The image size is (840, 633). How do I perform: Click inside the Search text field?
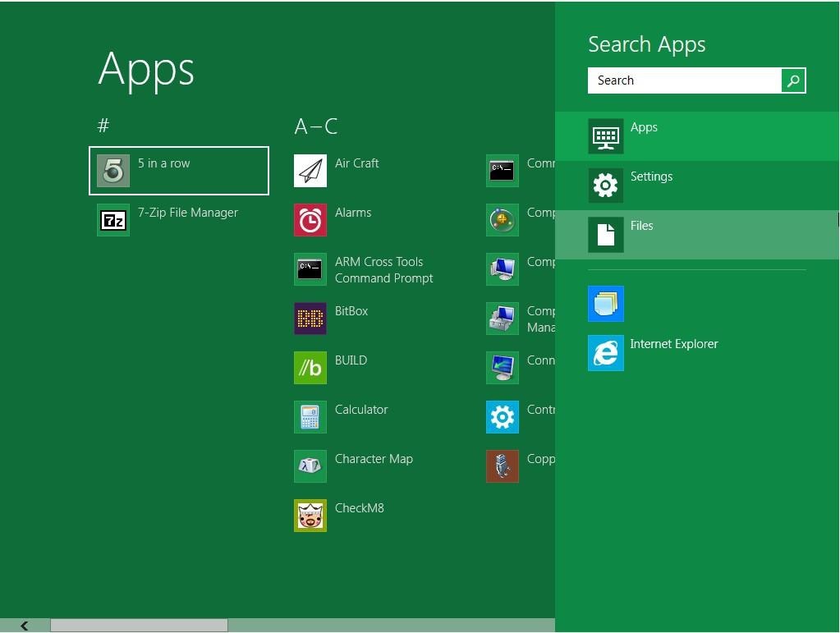[682, 80]
